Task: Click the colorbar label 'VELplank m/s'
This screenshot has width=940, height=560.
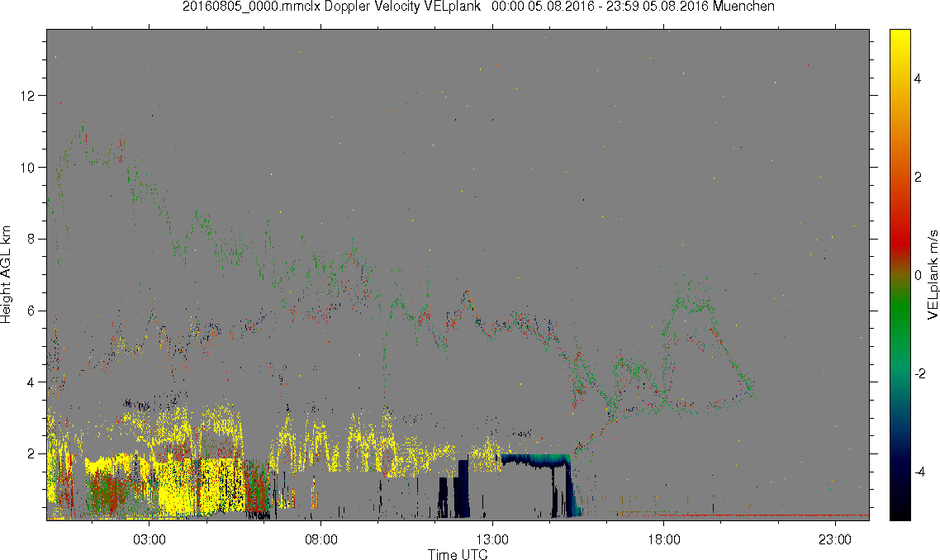Action: [933, 274]
